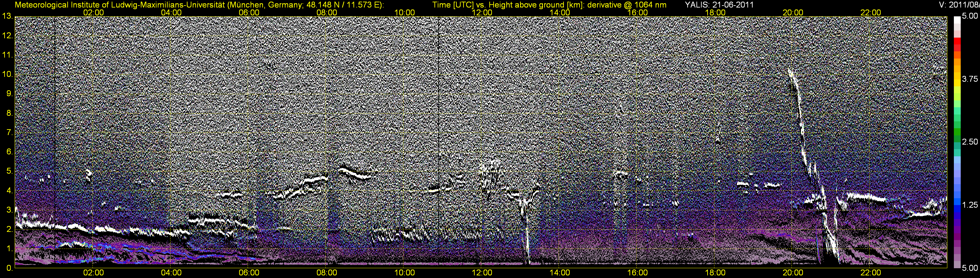Click the 08:00 label on the bottom time axis
Image resolution: width=980 pixels, height=278 pixels.
pos(326,273)
